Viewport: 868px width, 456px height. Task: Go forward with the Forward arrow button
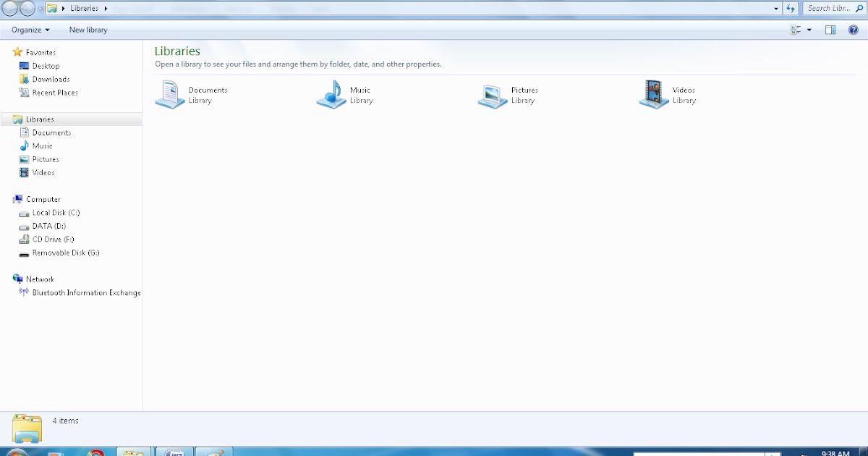[27, 8]
